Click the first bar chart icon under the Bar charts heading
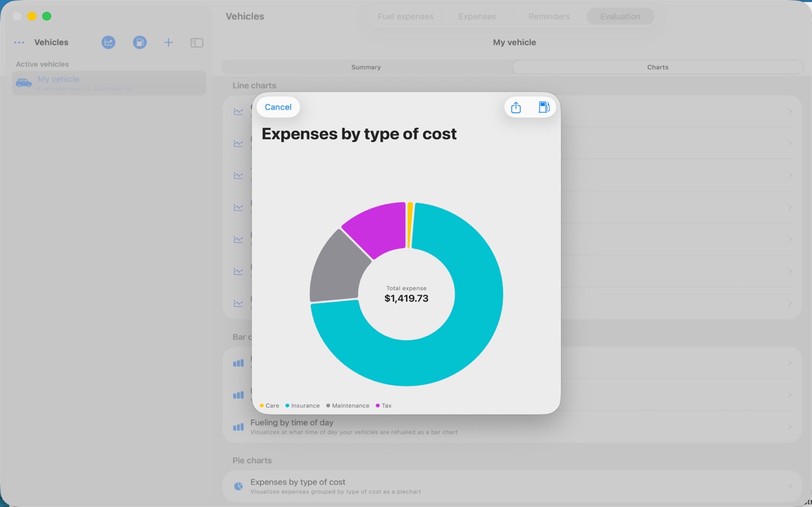The image size is (812, 507). (239, 363)
